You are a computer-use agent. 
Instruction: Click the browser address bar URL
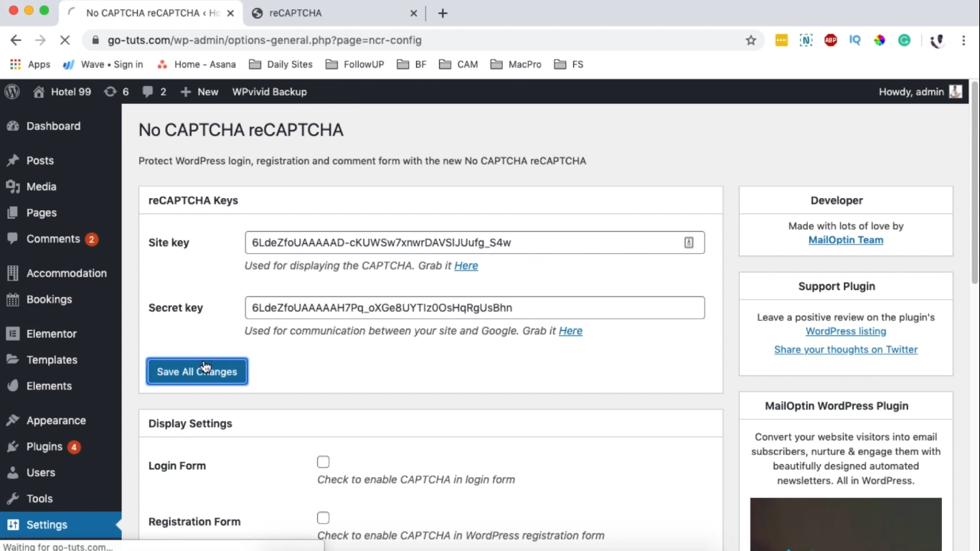coord(265,40)
